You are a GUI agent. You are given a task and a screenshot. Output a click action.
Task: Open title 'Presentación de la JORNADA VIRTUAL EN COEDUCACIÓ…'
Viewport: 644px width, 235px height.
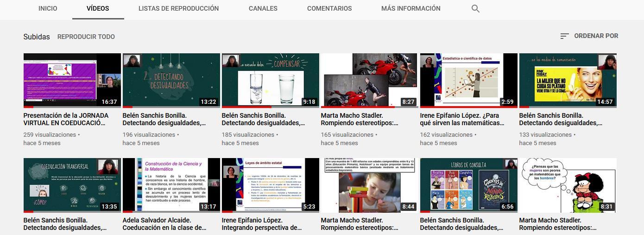coord(66,119)
